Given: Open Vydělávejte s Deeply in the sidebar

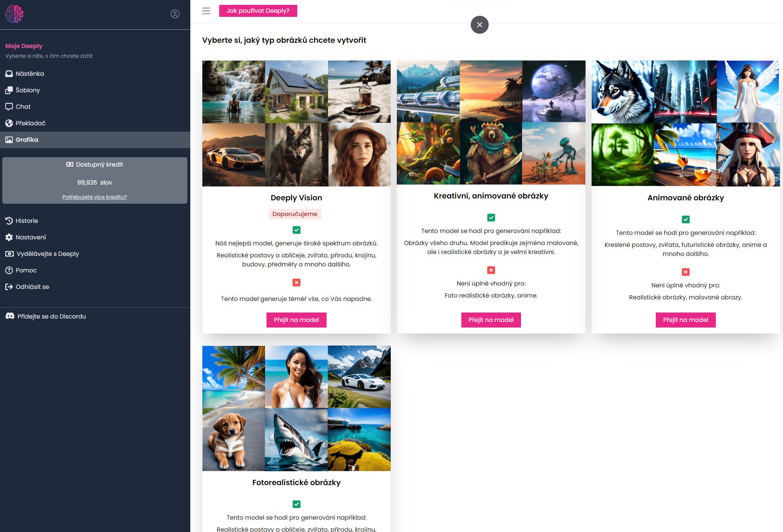Looking at the screenshot, I should pos(95,254).
